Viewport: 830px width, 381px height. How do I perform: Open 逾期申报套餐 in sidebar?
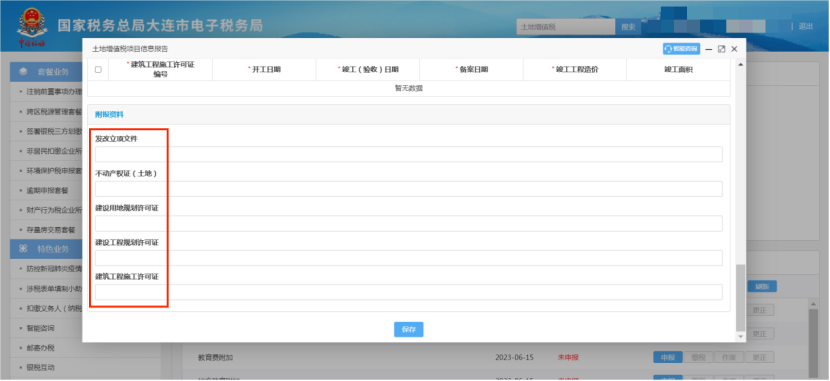point(48,190)
